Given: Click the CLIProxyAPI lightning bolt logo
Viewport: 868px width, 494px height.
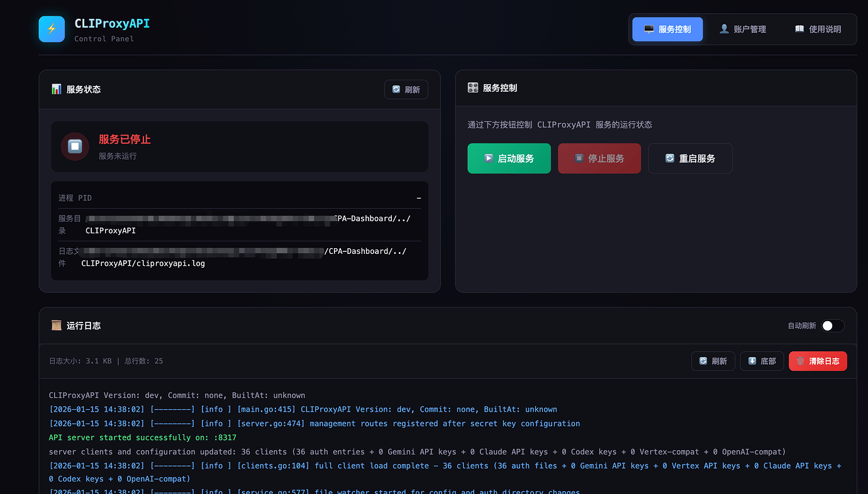Looking at the screenshot, I should tap(52, 29).
